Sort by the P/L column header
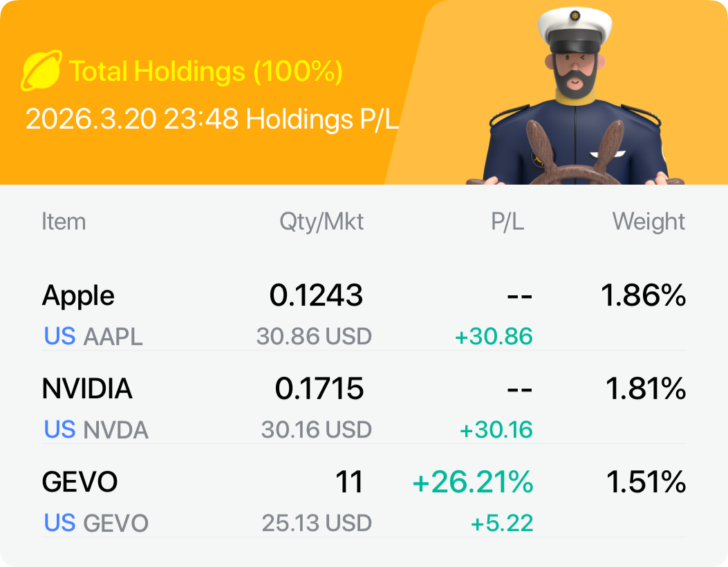728x567 pixels. [x=507, y=222]
